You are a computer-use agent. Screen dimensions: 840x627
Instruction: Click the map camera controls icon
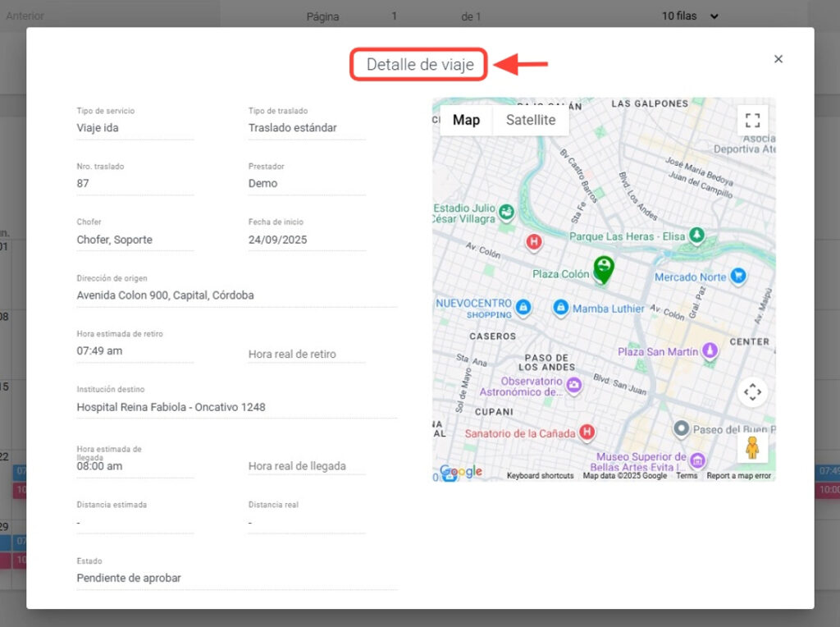(x=752, y=392)
